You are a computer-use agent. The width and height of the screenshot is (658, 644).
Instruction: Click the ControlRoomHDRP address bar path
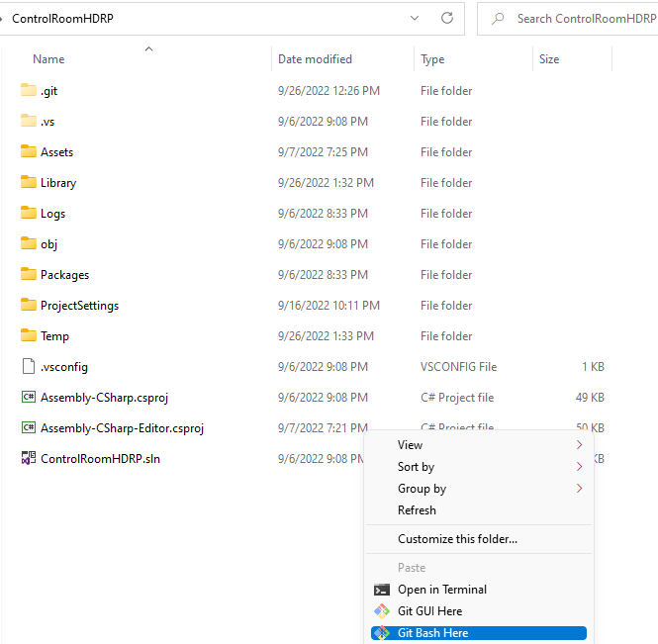coord(62,19)
